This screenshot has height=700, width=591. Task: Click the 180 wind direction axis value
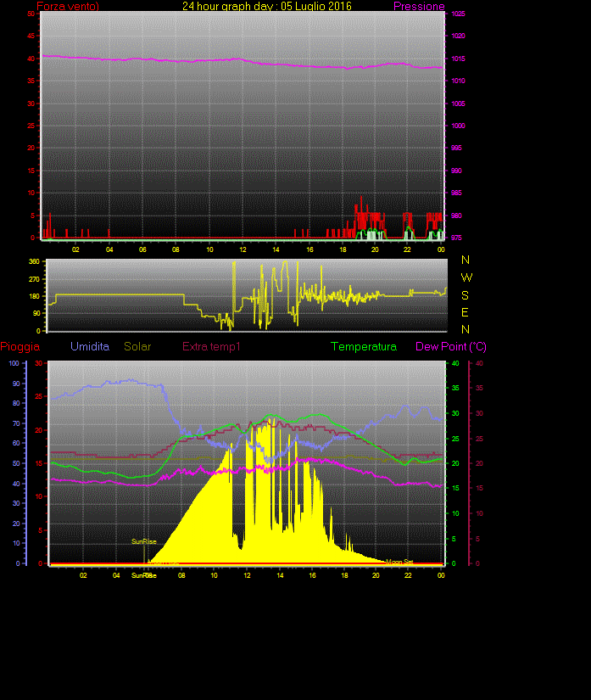35,296
